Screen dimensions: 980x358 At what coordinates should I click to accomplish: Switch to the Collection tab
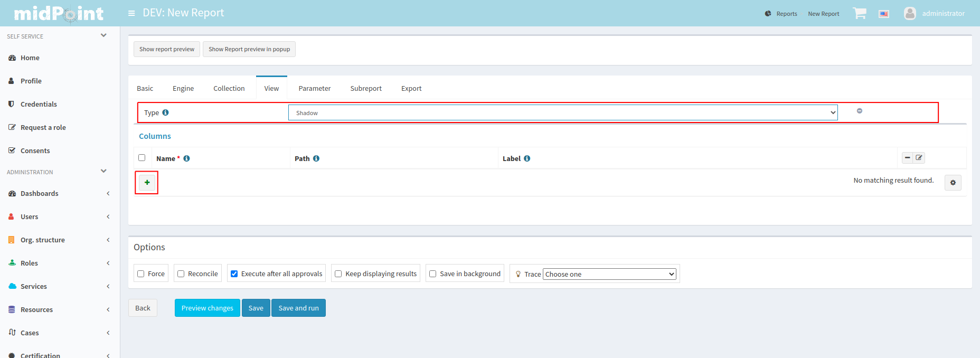tap(229, 88)
